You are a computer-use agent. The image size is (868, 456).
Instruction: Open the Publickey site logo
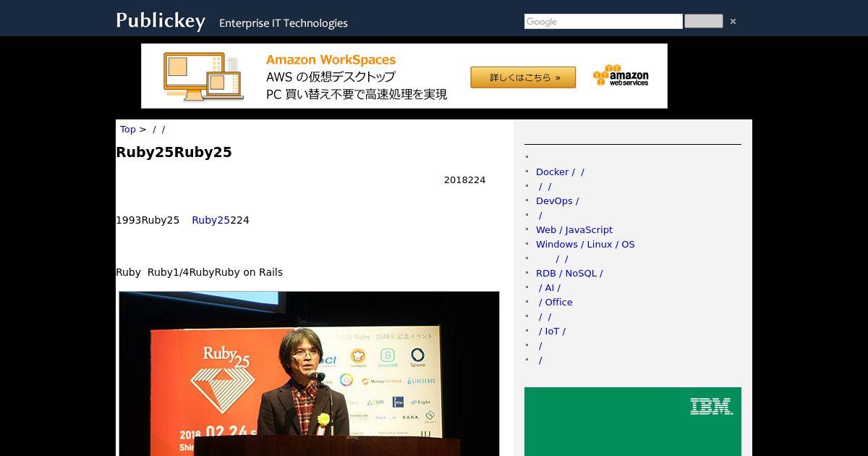pos(161,20)
